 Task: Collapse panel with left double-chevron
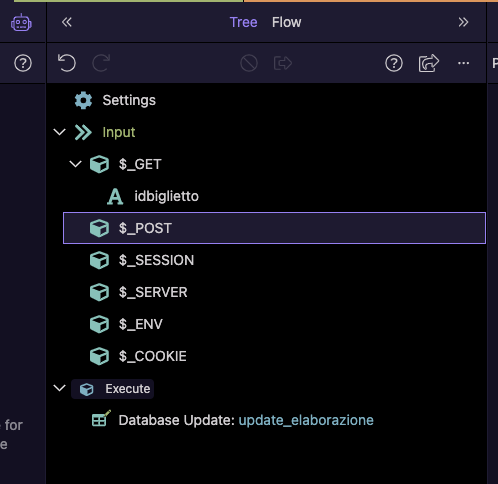(67, 22)
